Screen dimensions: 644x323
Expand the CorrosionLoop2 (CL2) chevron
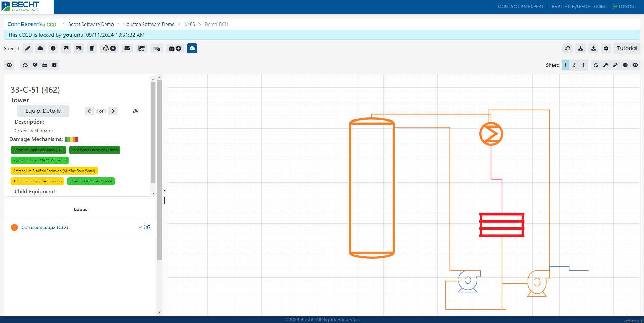(140, 227)
